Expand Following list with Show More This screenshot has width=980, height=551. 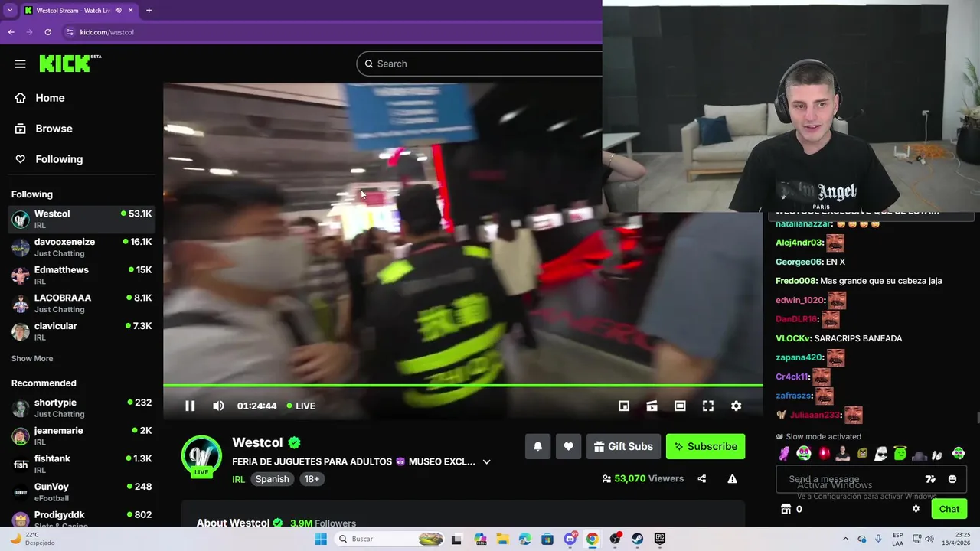pyautogui.click(x=32, y=358)
